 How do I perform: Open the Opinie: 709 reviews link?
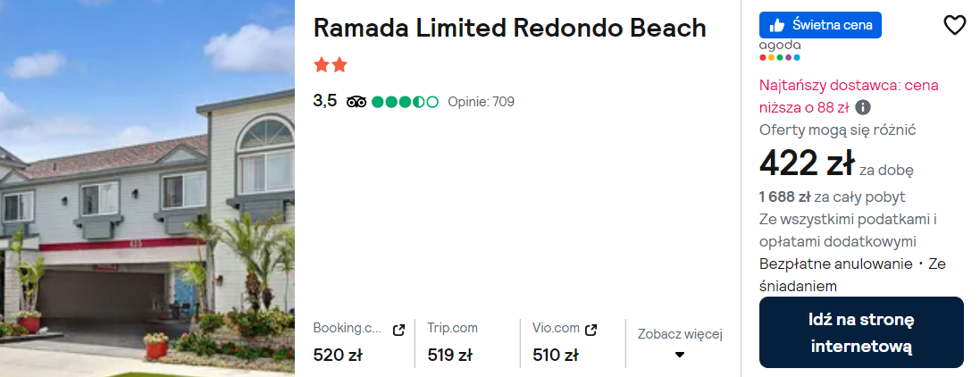(x=481, y=102)
